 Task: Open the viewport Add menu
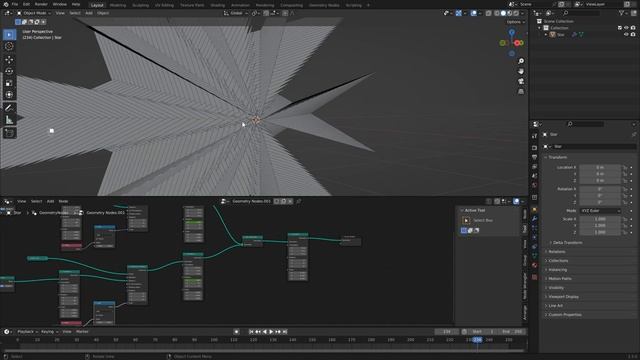tap(89, 13)
